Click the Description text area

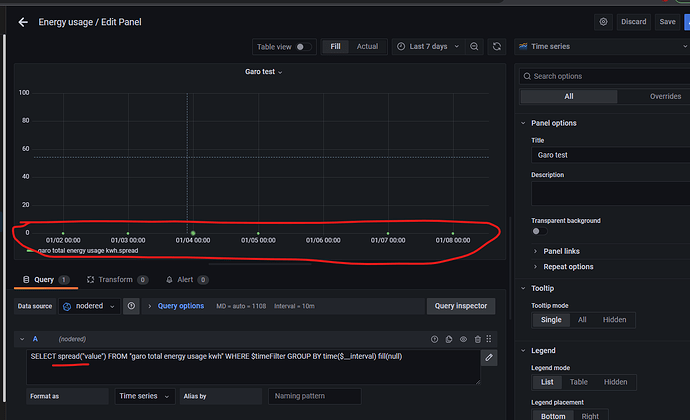pyautogui.click(x=612, y=194)
